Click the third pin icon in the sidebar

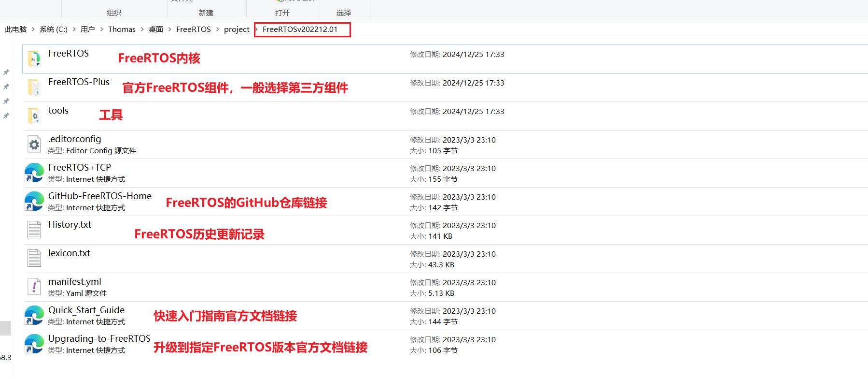(x=6, y=102)
